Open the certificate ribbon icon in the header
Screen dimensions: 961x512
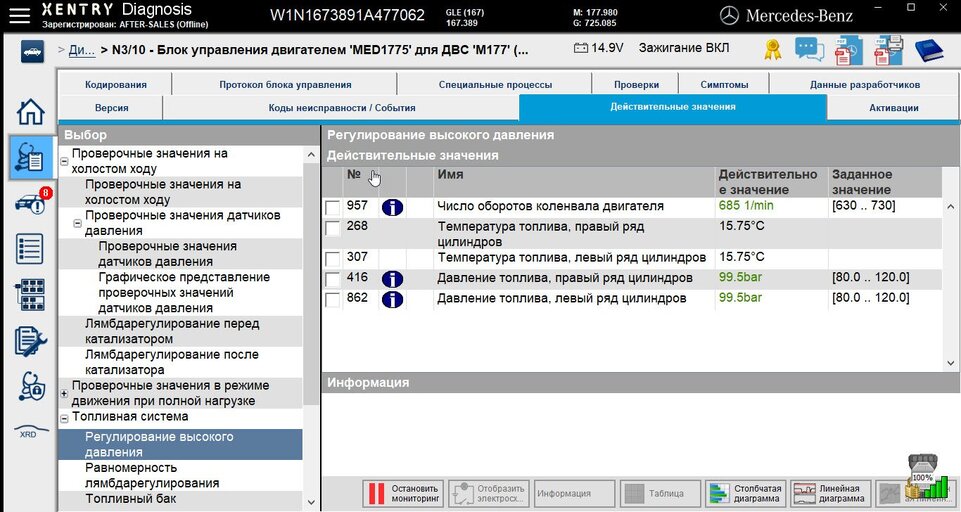[x=773, y=50]
